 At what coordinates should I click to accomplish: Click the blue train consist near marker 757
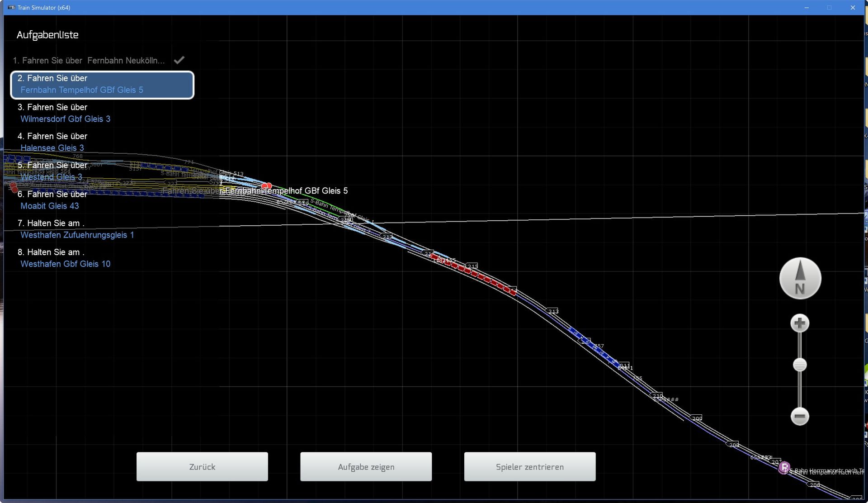597,349
